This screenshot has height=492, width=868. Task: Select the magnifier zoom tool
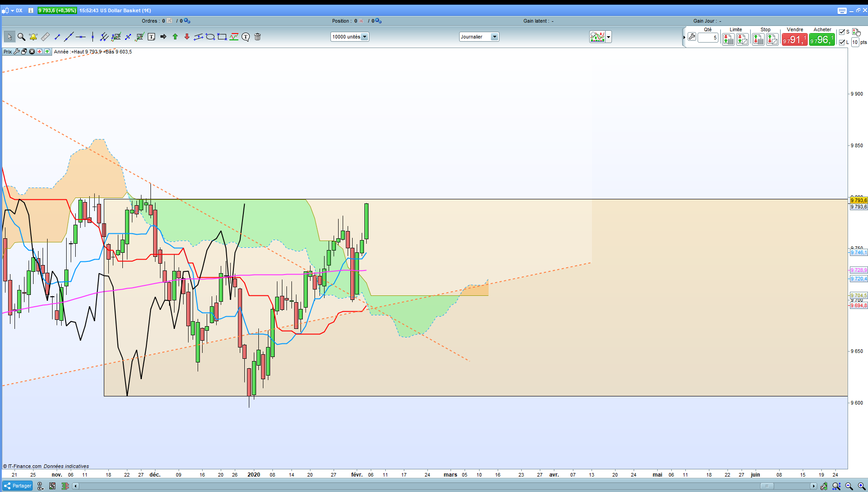[x=21, y=37]
